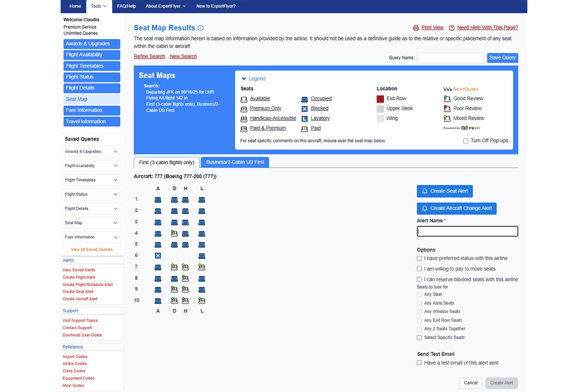Click the Create Aircraft Change Alert button
Viewport: 588px width, 392px height.
[x=456, y=208]
